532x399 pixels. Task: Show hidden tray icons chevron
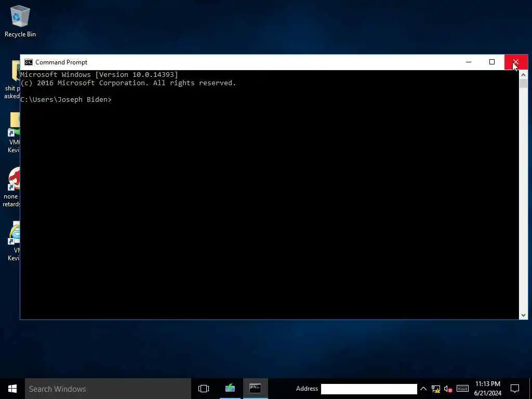click(x=423, y=389)
